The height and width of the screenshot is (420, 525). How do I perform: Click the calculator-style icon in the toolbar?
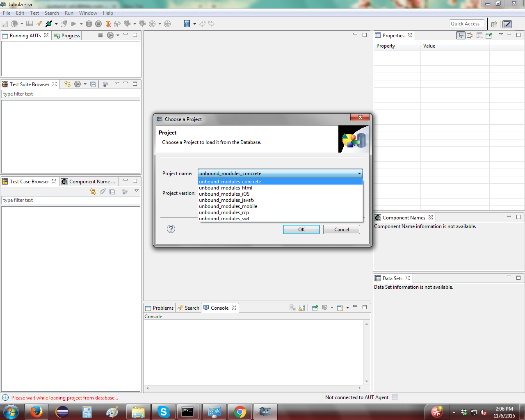pos(187,24)
